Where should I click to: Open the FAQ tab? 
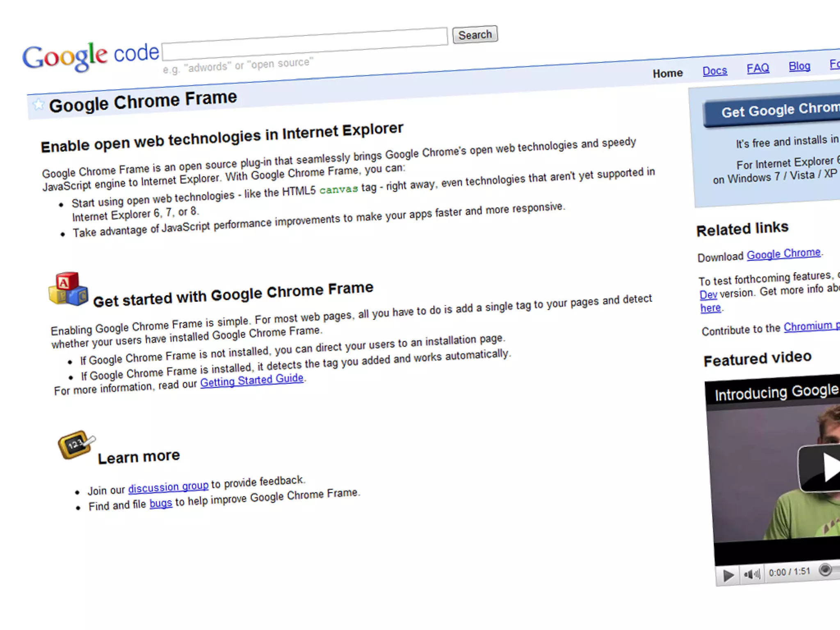(758, 68)
